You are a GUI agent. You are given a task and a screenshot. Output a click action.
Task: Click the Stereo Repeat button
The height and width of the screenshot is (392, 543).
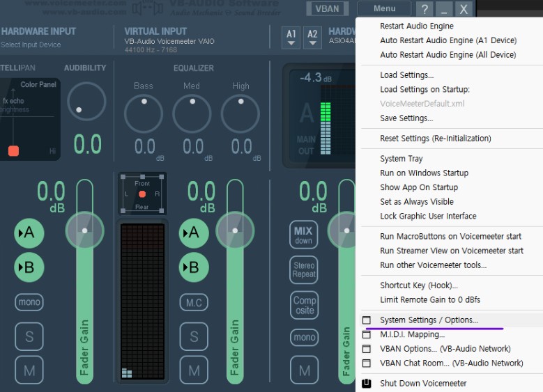click(304, 270)
